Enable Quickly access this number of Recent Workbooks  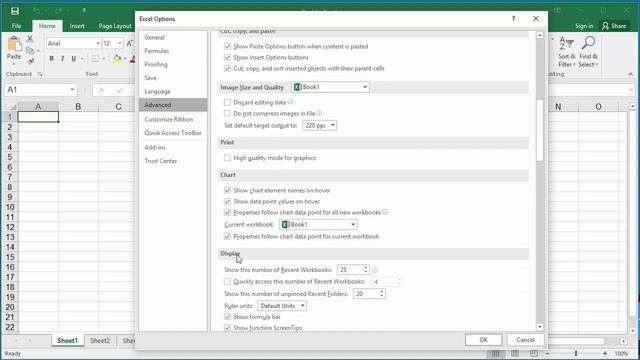pos(227,282)
